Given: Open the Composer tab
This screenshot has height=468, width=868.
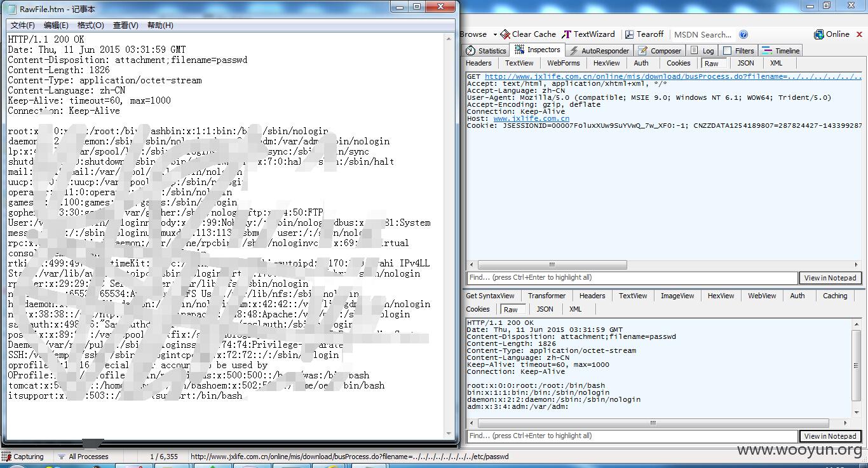Looking at the screenshot, I should pos(659,50).
